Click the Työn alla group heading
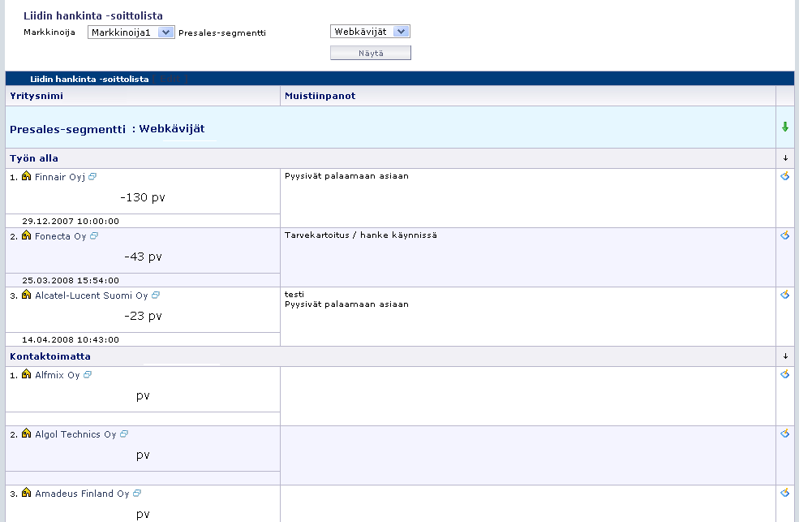Screen dimensions: 812x522 (33, 158)
